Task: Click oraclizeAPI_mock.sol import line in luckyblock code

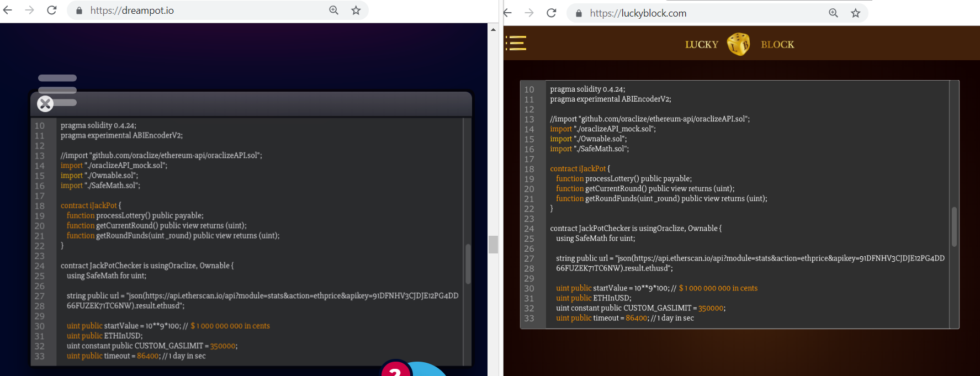Action: coord(603,129)
